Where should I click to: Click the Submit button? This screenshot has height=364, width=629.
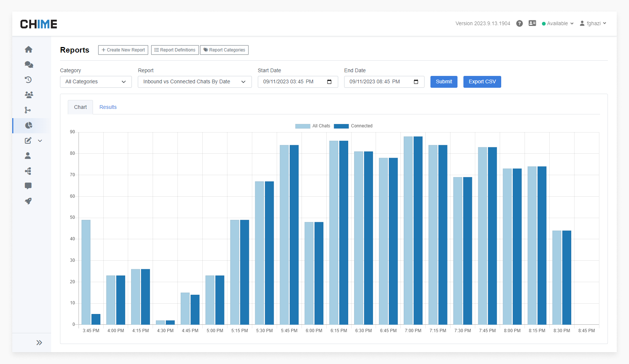coord(444,82)
